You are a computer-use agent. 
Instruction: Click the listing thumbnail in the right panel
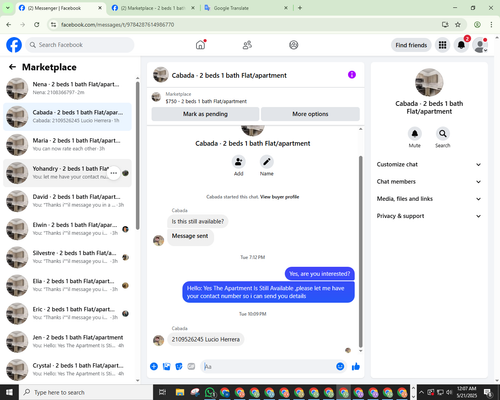pos(429,82)
